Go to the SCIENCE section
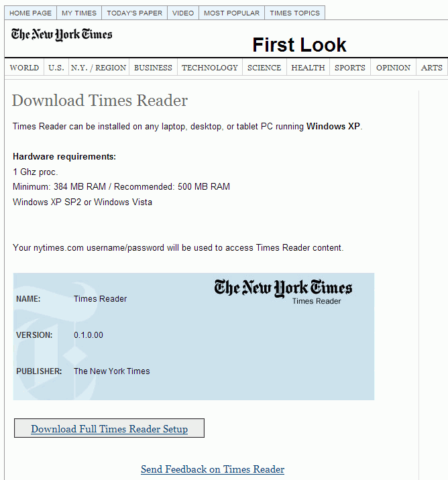The width and height of the screenshot is (448, 480). click(x=264, y=67)
